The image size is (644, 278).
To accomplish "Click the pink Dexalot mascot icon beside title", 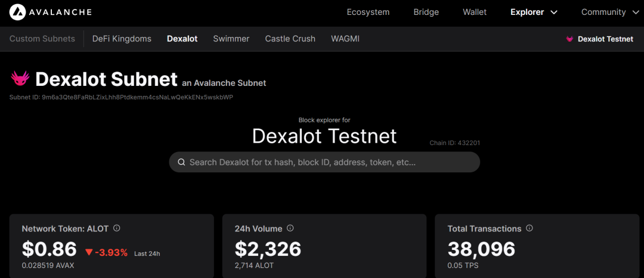I will coord(20,79).
